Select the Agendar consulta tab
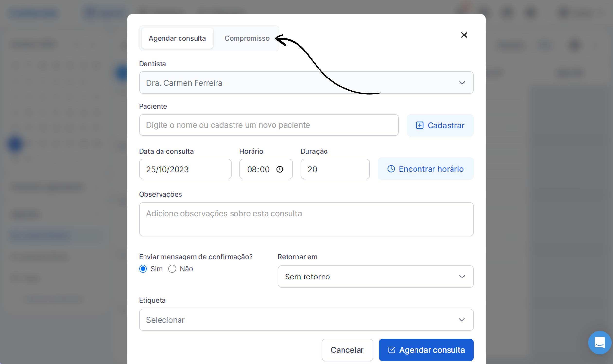Image resolution: width=613 pixels, height=364 pixels. [x=177, y=38]
